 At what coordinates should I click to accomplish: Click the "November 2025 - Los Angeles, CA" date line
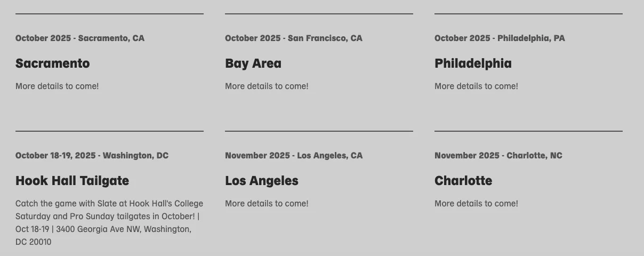[x=293, y=156]
